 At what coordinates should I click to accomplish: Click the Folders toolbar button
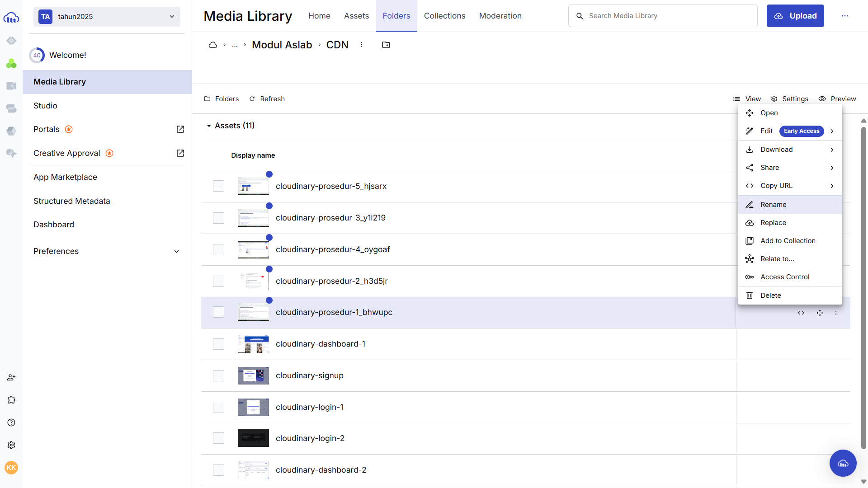click(x=222, y=99)
